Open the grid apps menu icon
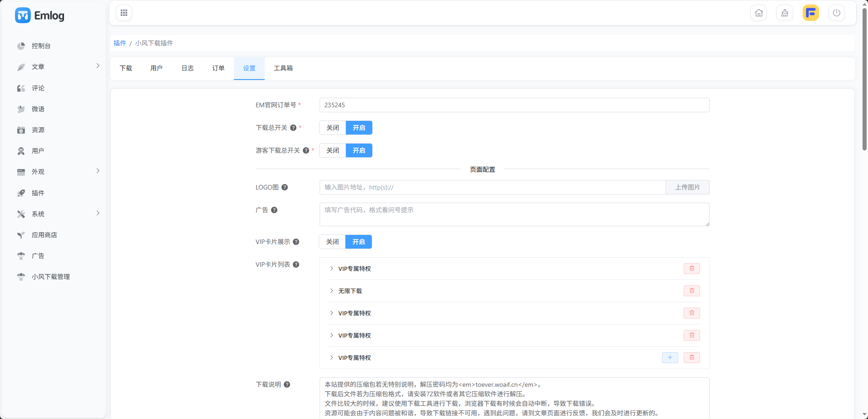Screen dimensions: 868x419 pyautogui.click(x=124, y=13)
